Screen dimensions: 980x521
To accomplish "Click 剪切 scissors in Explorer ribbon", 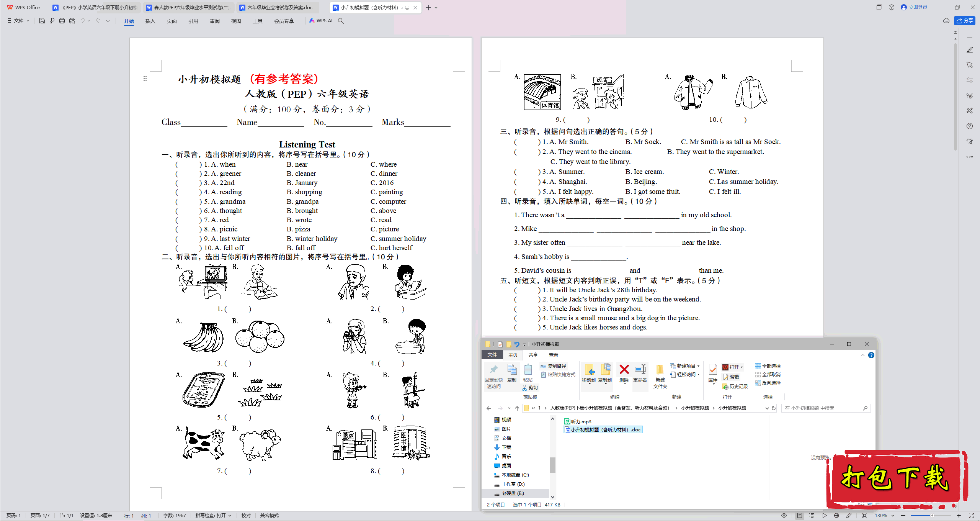I will click(x=530, y=388).
